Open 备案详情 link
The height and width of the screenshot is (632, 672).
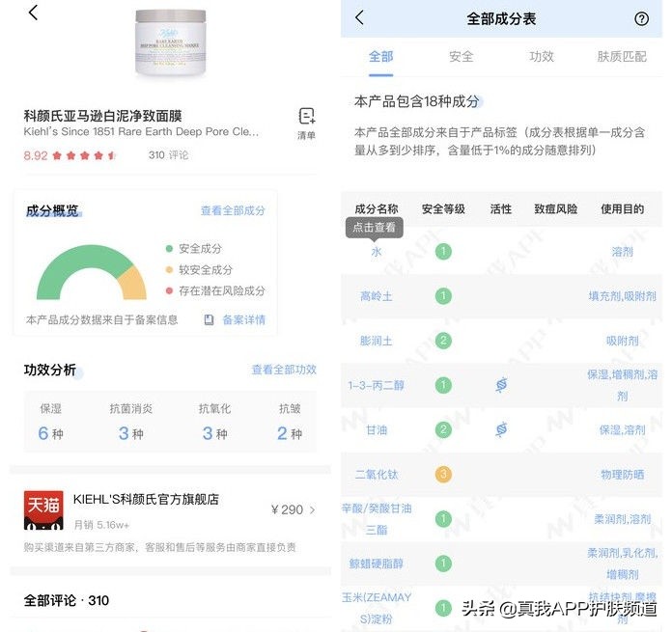(x=244, y=319)
